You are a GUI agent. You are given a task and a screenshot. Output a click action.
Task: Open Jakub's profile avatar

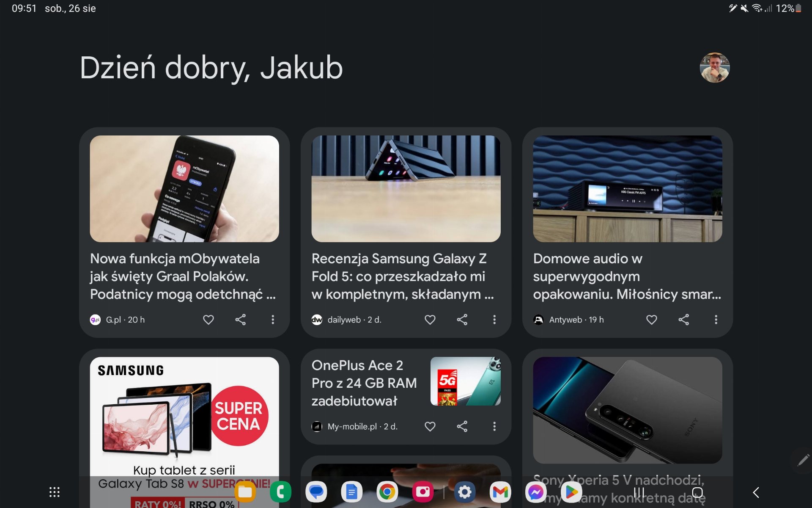coord(715,68)
